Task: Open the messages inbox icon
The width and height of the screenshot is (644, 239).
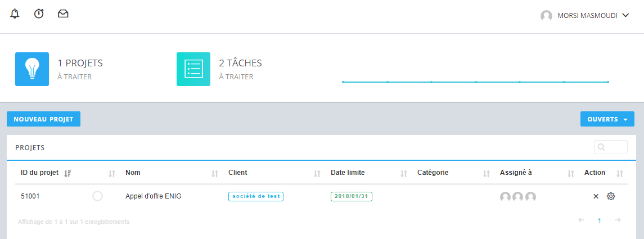Action: coord(63,14)
